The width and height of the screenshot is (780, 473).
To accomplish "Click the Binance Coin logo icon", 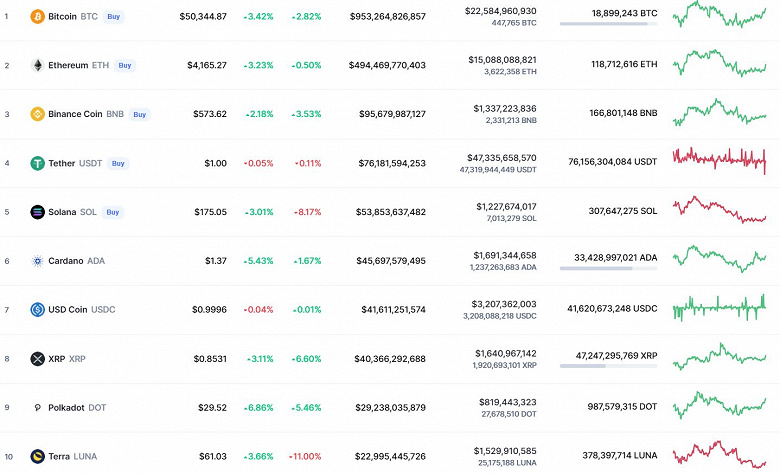I will 38,114.
